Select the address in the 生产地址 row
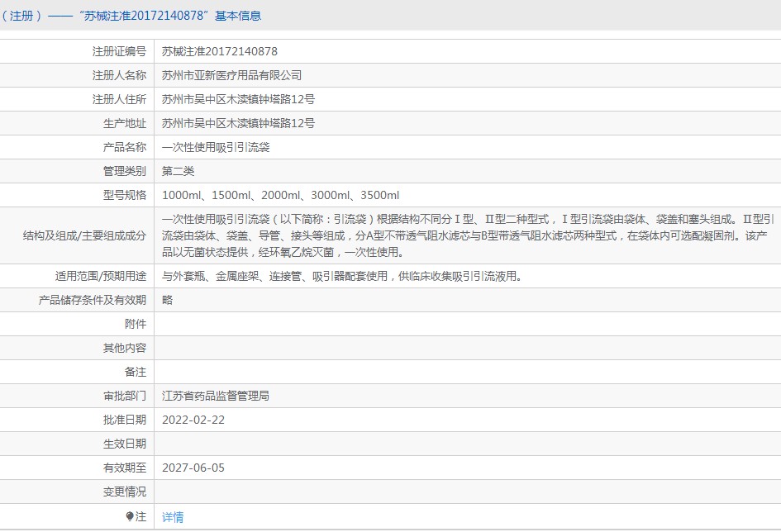The height and width of the screenshot is (532, 781). tap(238, 123)
